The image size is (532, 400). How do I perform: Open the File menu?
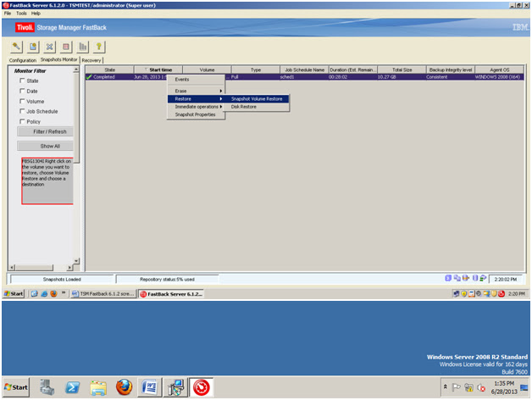click(8, 14)
